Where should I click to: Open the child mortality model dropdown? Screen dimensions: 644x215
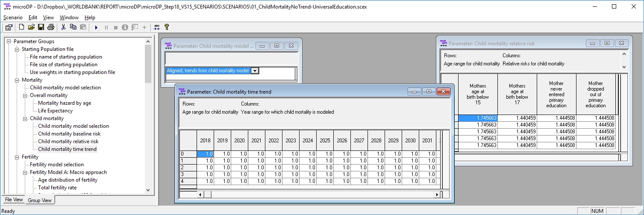pos(255,71)
